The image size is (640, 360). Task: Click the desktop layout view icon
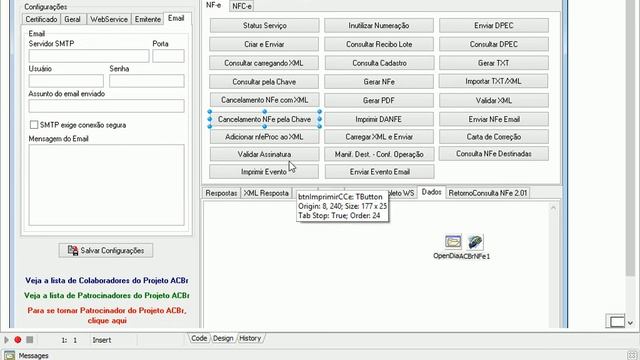pos(616,321)
